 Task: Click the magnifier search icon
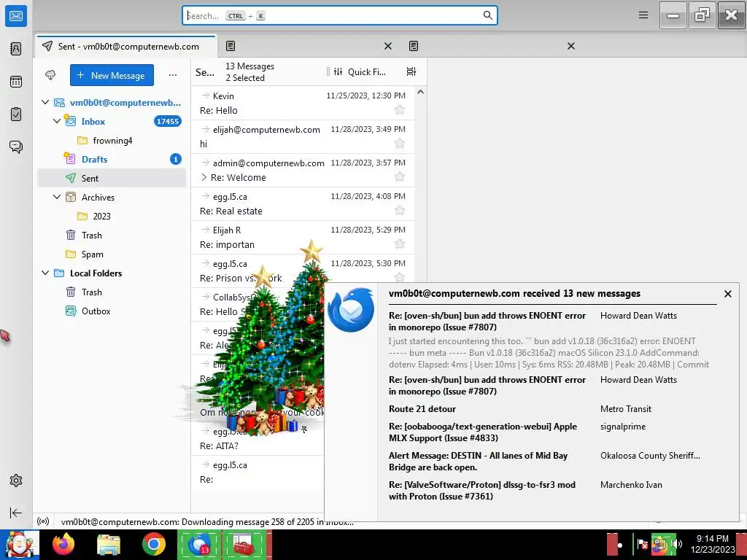(x=487, y=15)
